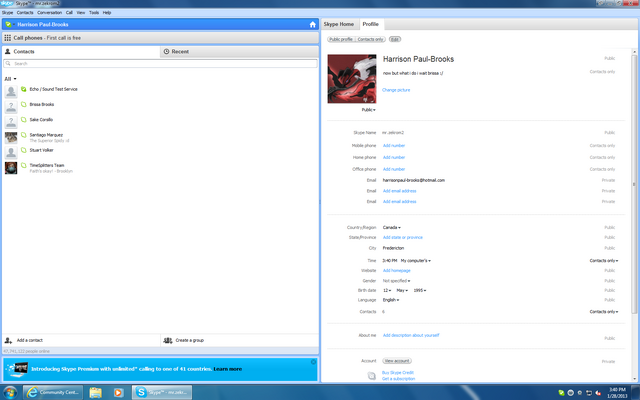Click Add state or province link
The image size is (640, 400).
coord(402,237)
